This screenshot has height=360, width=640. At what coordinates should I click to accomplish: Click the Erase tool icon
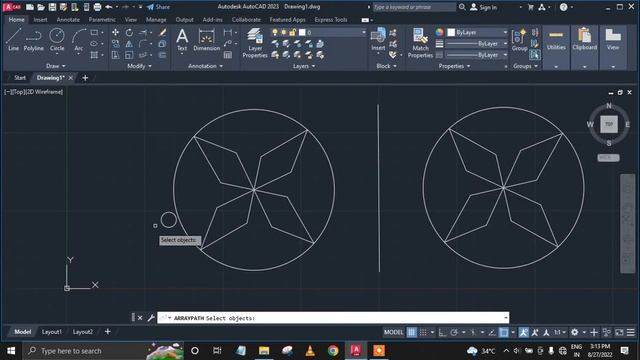click(162, 32)
